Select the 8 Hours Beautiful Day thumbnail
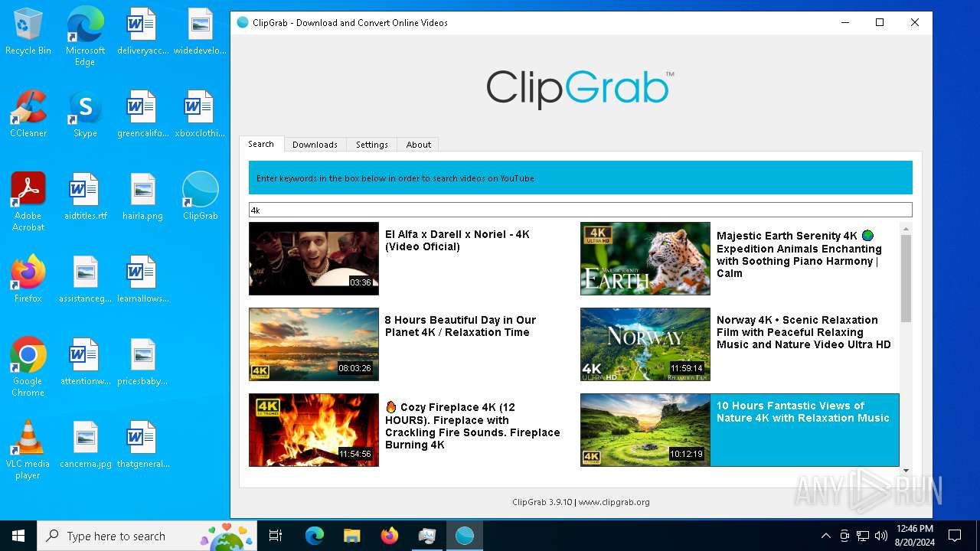 [314, 344]
